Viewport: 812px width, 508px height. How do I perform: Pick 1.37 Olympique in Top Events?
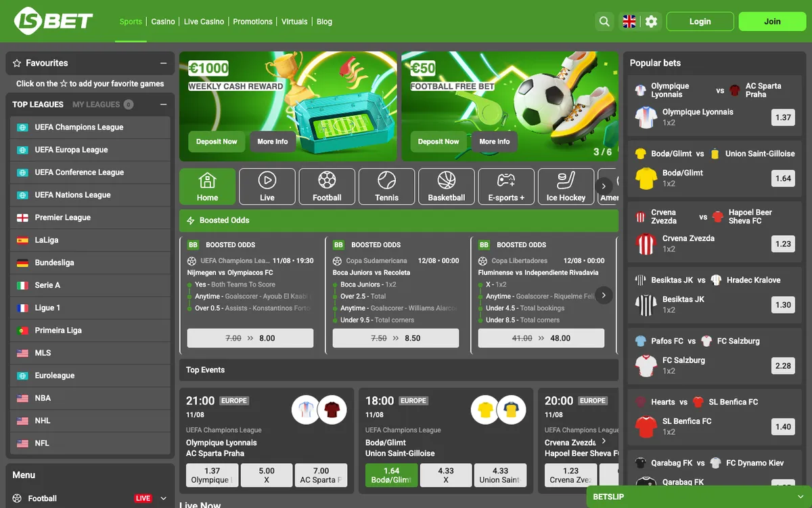pyautogui.click(x=212, y=475)
